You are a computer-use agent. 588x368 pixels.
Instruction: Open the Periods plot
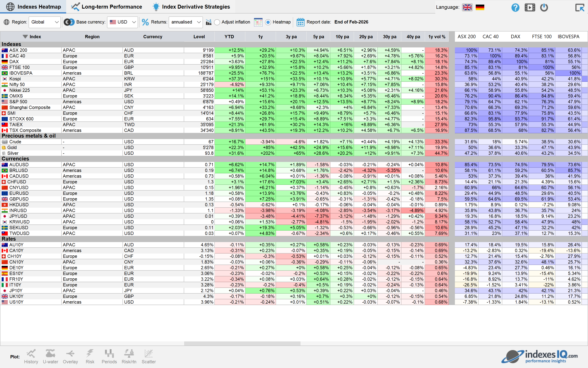point(109,357)
